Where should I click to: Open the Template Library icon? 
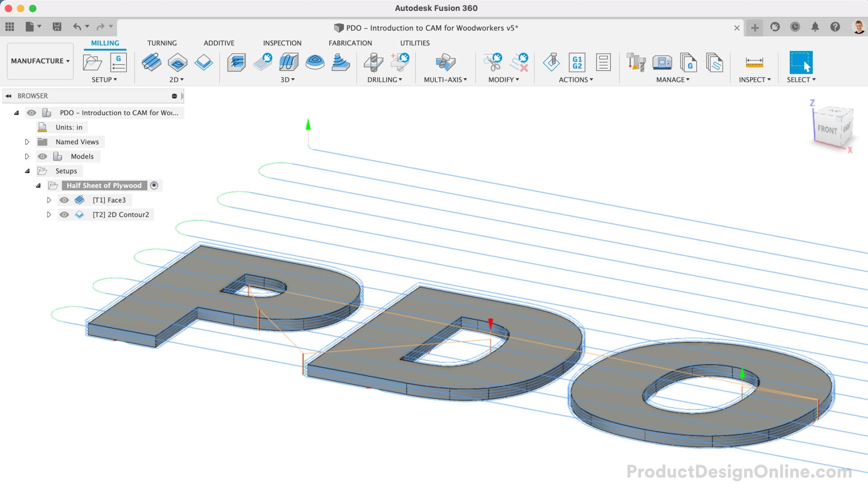point(715,62)
